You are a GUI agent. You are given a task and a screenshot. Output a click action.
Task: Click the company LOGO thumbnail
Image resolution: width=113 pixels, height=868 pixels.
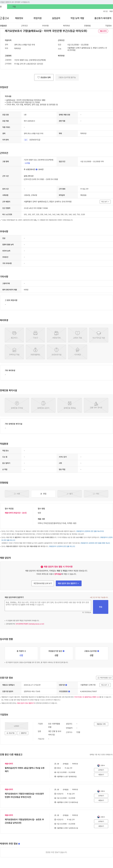click(16, 726)
